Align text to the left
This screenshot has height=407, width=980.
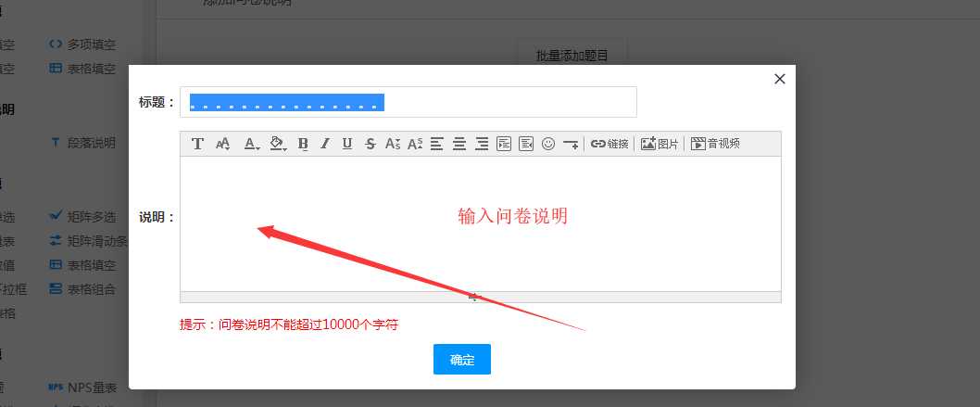(x=437, y=144)
